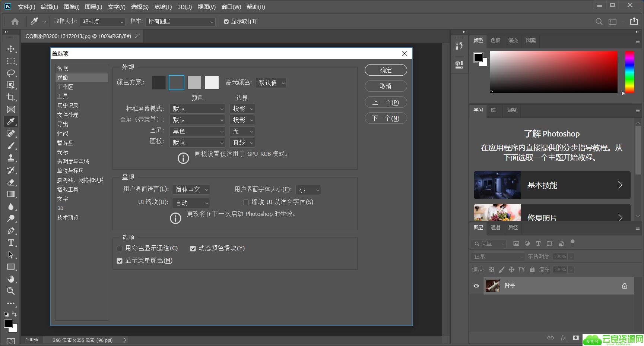Select the Crop tool
This screenshot has height=346, width=644.
[x=11, y=97]
